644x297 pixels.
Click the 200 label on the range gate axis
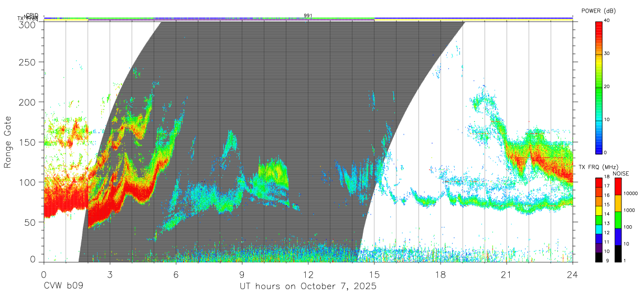point(28,102)
